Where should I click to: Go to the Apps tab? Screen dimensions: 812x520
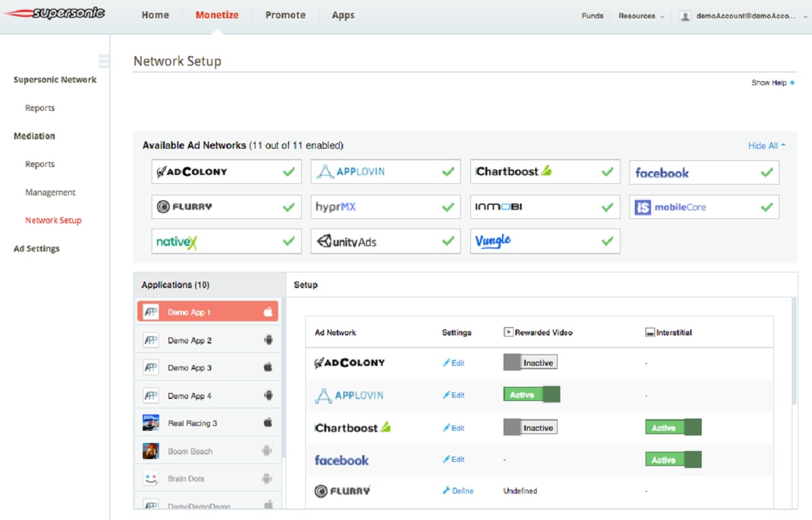pyautogui.click(x=343, y=15)
